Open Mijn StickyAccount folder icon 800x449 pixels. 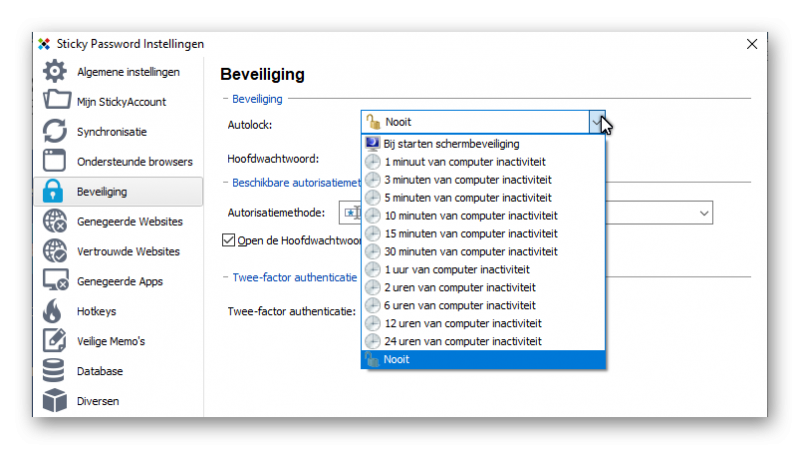click(55, 102)
